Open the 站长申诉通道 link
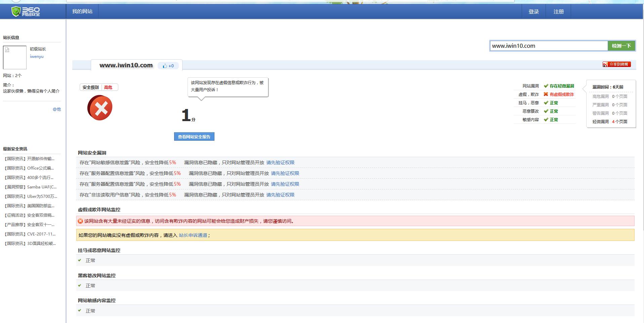 pyautogui.click(x=193, y=235)
